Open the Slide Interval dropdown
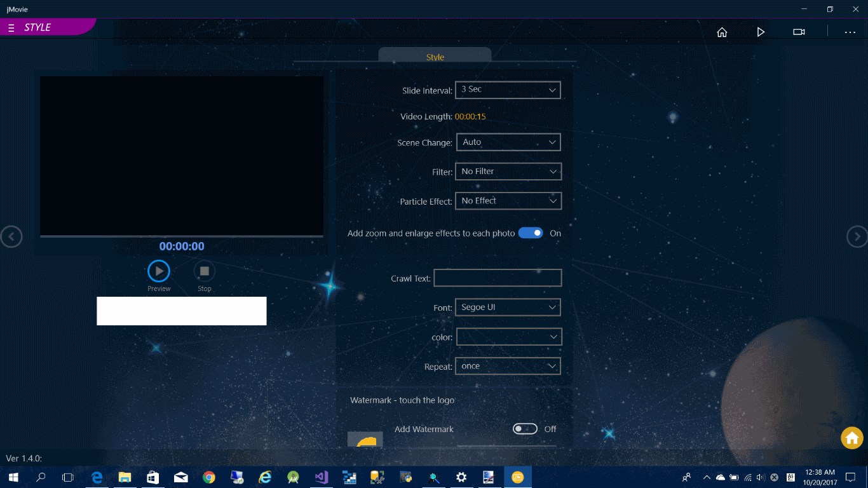The width and height of the screenshot is (868, 488). (x=508, y=90)
